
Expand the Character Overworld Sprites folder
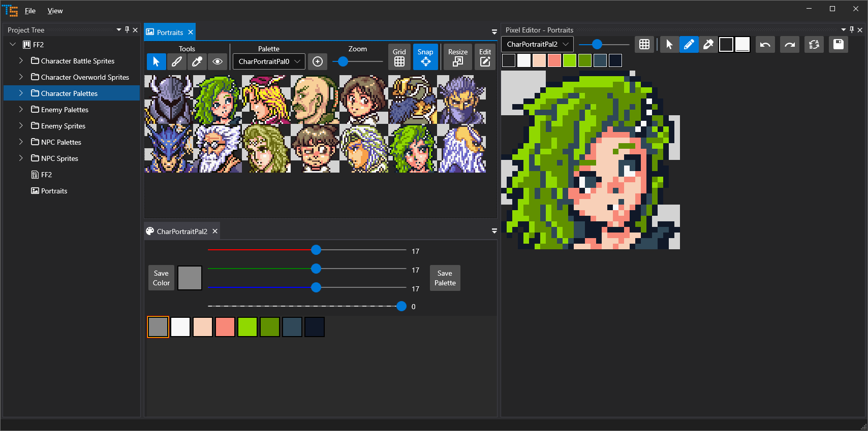pos(21,77)
